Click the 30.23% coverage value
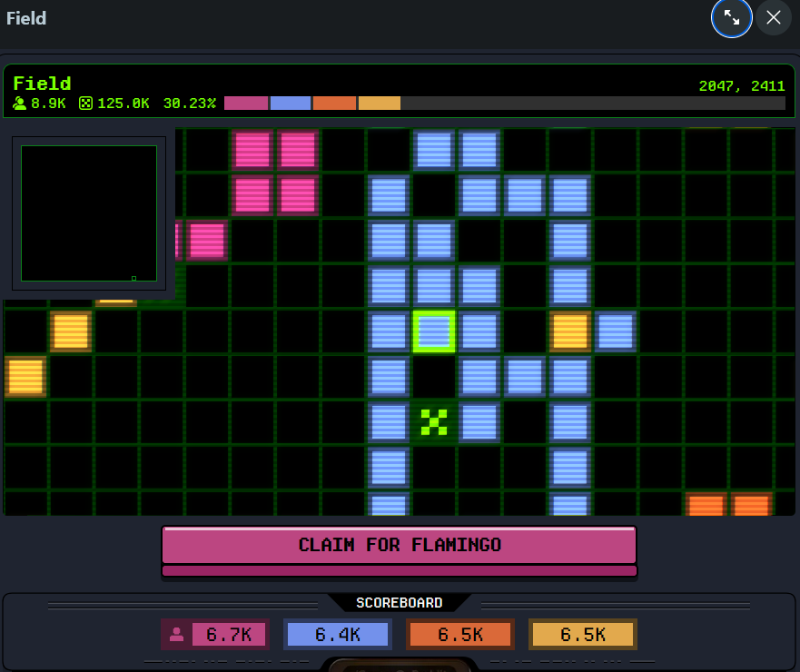This screenshot has height=672, width=800. [189, 104]
